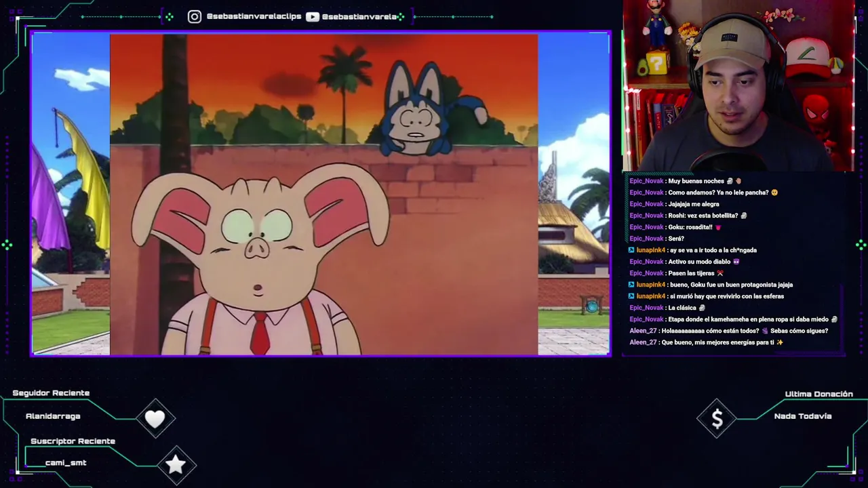
Task: Click the heart icon beside Alanidarraga
Action: 155,419
